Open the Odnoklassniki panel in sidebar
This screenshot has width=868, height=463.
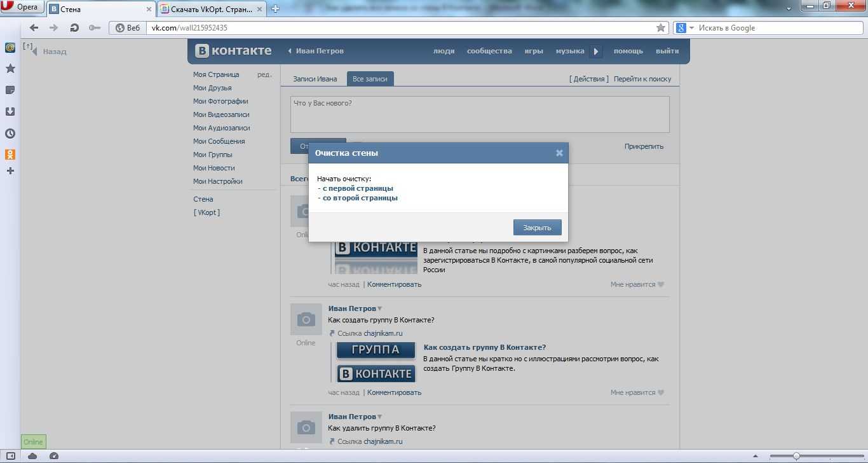[10, 155]
